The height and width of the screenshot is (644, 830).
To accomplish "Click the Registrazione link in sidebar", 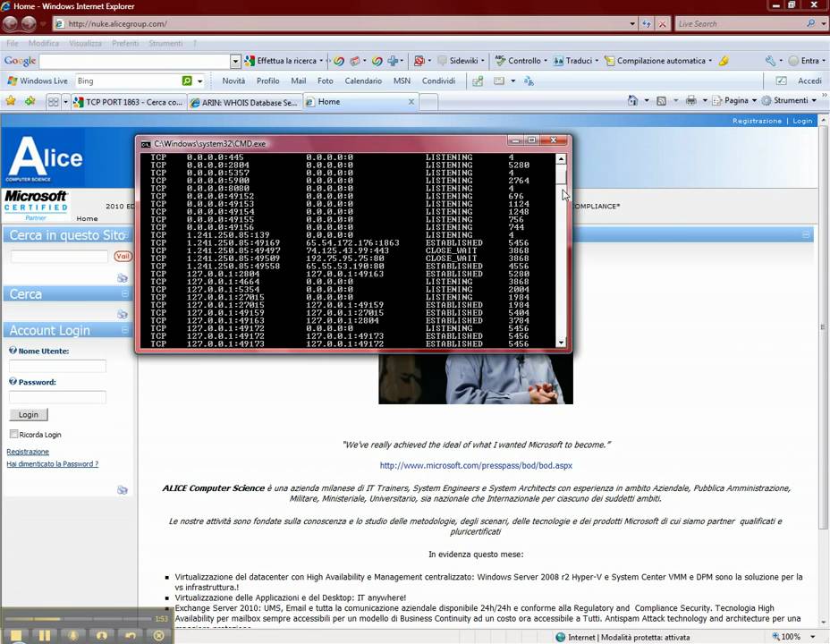I will 28,452.
